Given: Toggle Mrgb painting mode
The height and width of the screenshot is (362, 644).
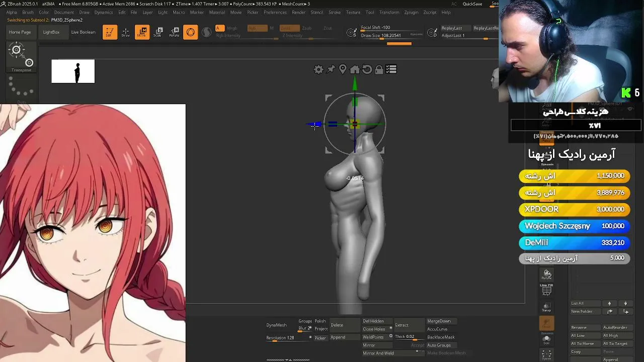Looking at the screenshot, I should pos(232,28).
